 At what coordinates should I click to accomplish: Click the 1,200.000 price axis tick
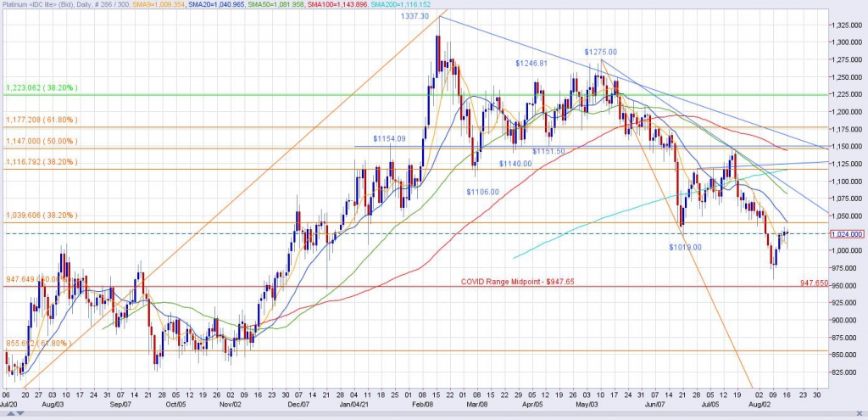(848, 111)
